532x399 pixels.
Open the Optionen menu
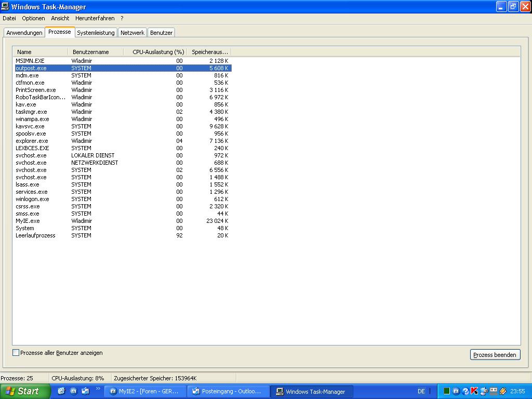[33, 18]
